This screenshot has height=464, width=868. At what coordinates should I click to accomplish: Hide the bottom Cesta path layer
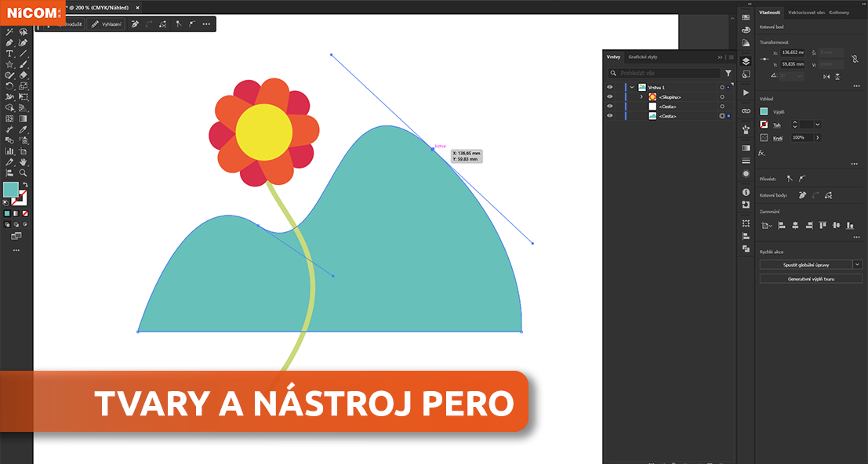point(610,116)
